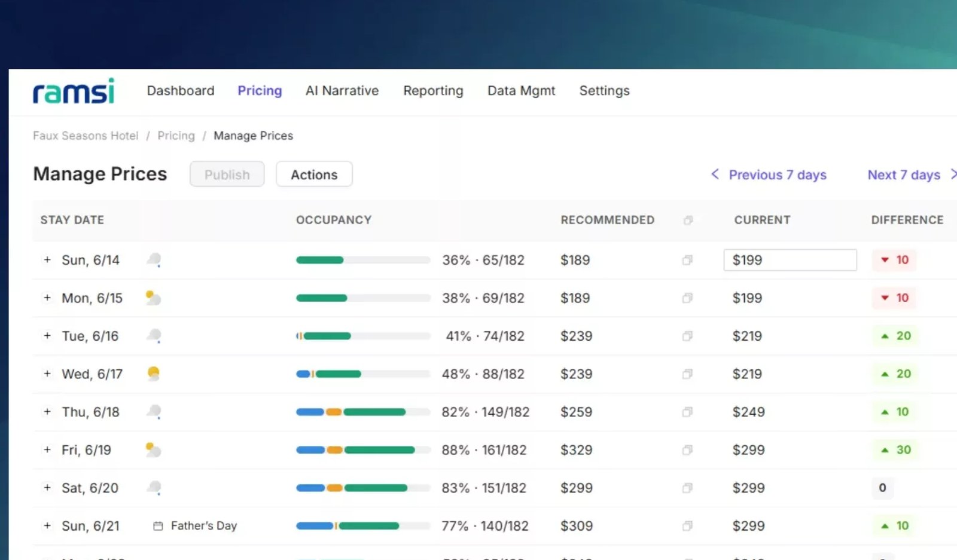Image resolution: width=957 pixels, height=560 pixels.
Task: Copy recommended price for Thu, 6/18
Action: point(687,412)
